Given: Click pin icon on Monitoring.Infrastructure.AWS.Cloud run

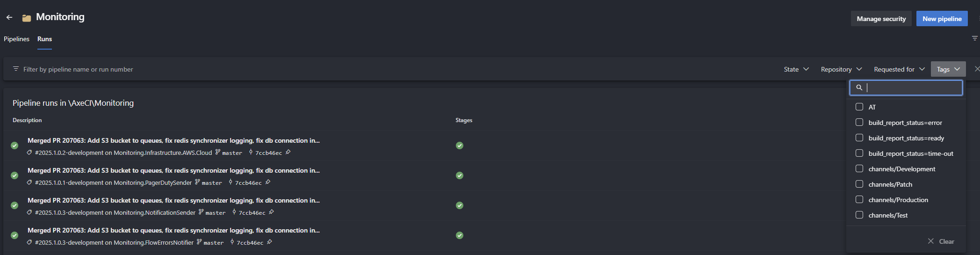Looking at the screenshot, I should (288, 152).
